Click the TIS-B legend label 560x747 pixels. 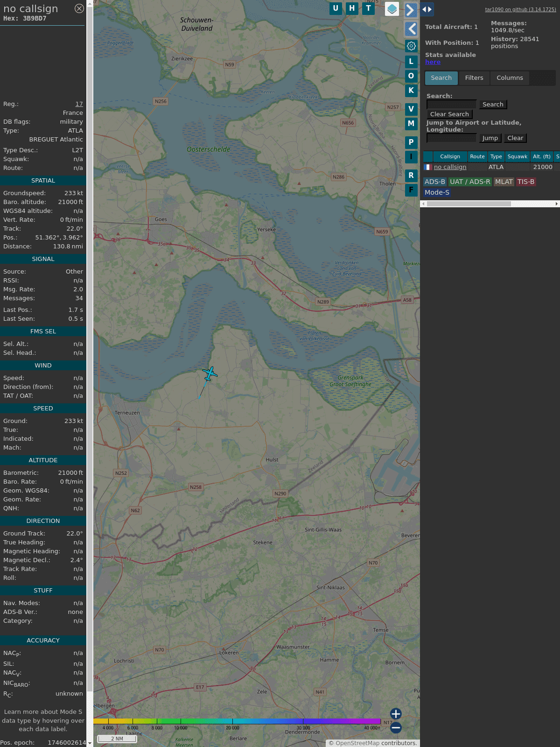coord(526,182)
